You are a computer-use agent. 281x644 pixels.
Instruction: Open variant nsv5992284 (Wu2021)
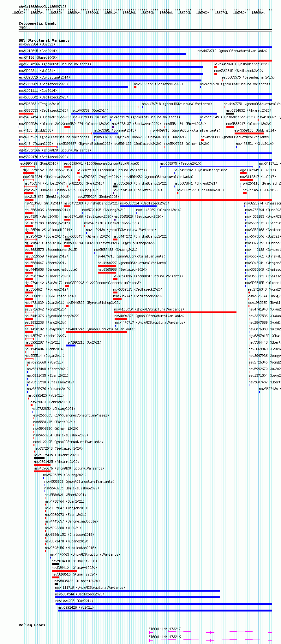click(37, 44)
